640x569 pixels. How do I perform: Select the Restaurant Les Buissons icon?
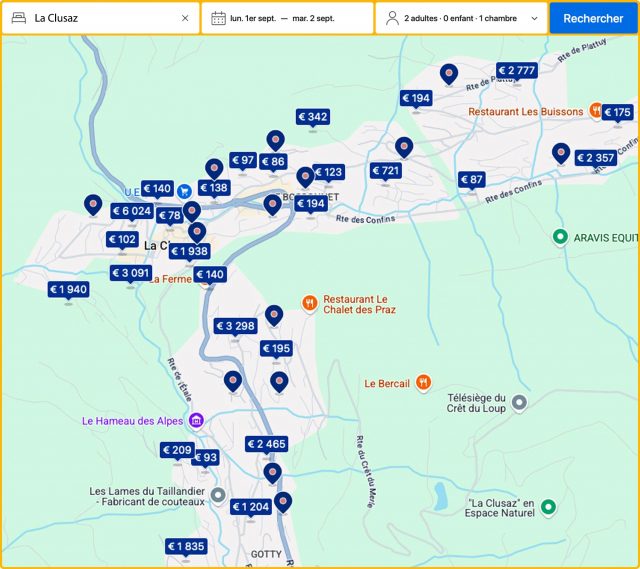point(595,111)
